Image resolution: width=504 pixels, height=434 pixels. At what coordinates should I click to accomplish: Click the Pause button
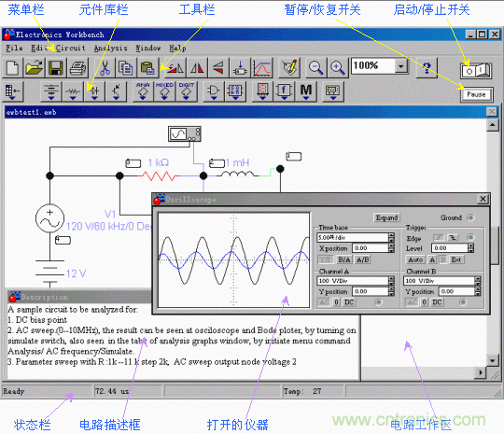coord(476,94)
